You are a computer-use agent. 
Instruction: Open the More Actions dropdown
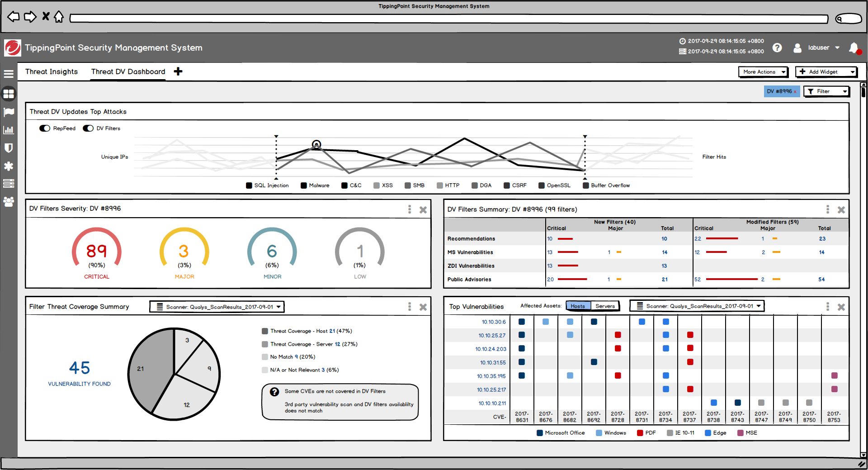coord(763,72)
